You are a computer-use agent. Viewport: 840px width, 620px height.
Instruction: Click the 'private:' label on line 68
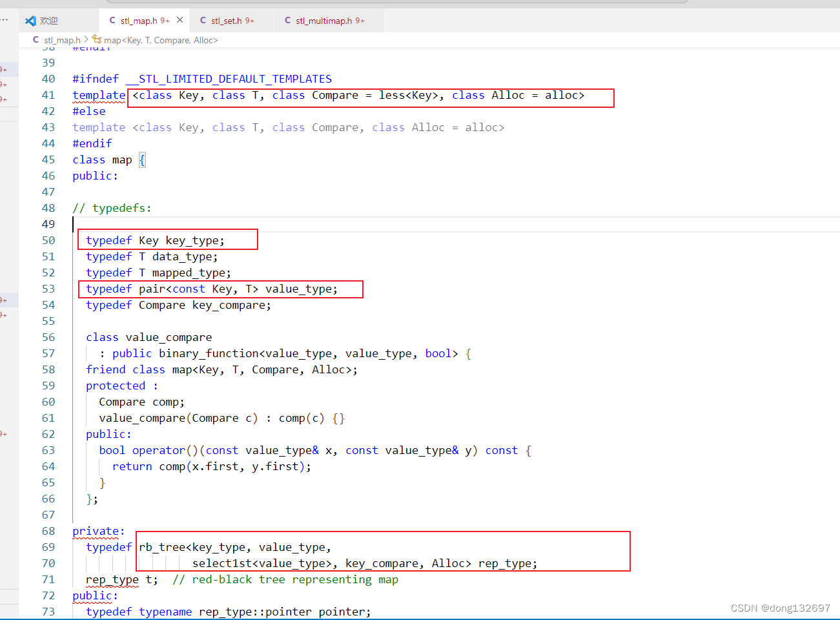[99, 531]
